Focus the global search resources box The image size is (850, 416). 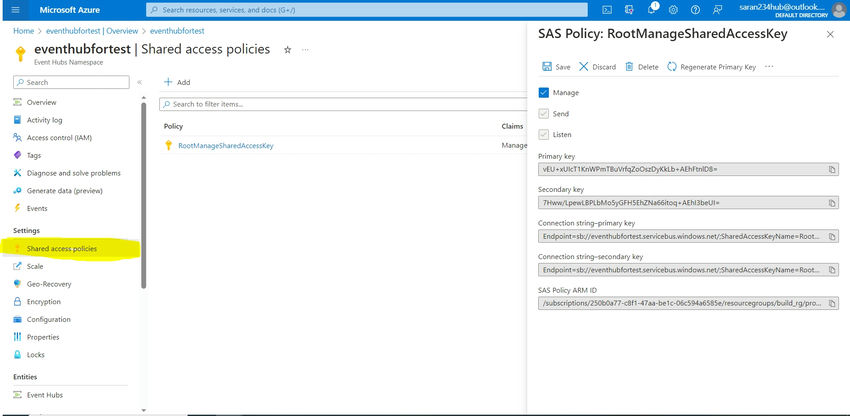click(366, 10)
